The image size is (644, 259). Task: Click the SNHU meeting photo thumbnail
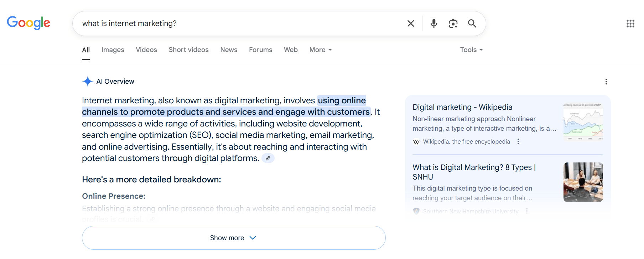coord(583,182)
